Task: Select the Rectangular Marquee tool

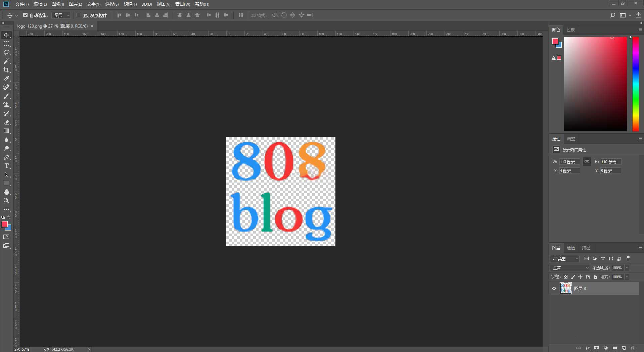Action: [x=6, y=44]
